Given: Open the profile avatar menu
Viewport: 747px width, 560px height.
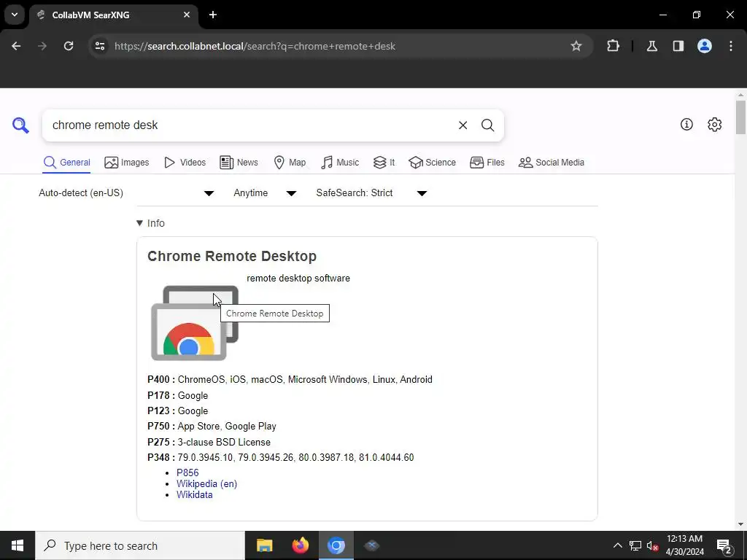Looking at the screenshot, I should [x=705, y=46].
